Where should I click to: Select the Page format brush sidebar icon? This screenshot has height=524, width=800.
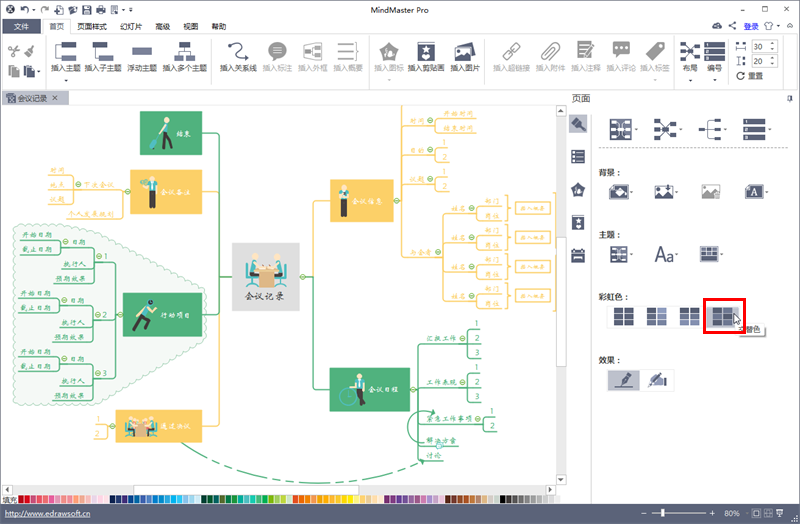(x=578, y=124)
